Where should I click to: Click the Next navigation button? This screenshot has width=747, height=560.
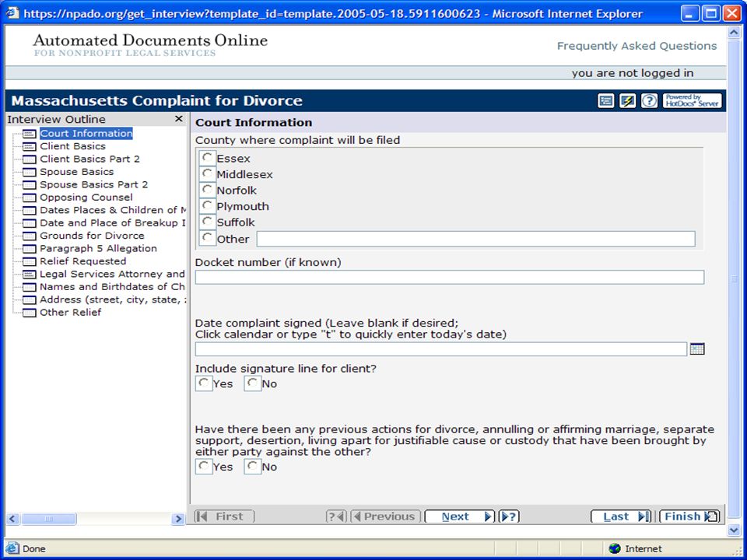tap(460, 516)
